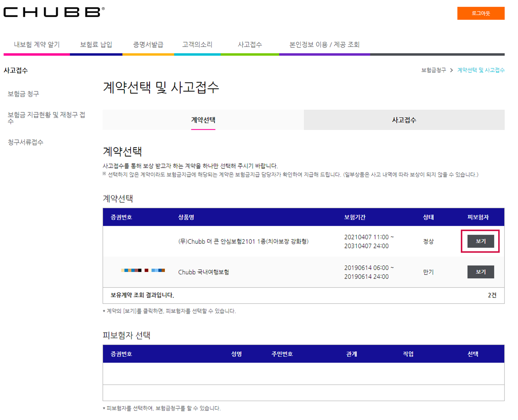Click 증권번호 header in 피보험자 선택 table

pyautogui.click(x=121, y=354)
